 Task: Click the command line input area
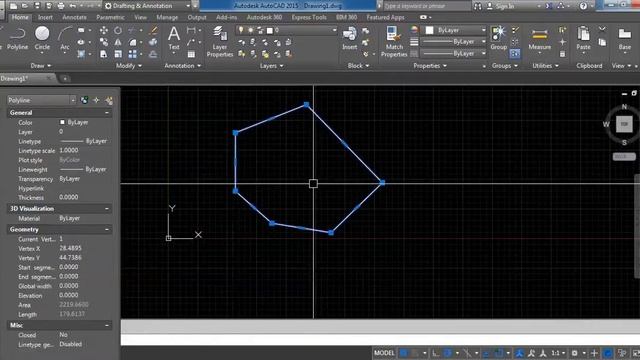tap(380, 340)
